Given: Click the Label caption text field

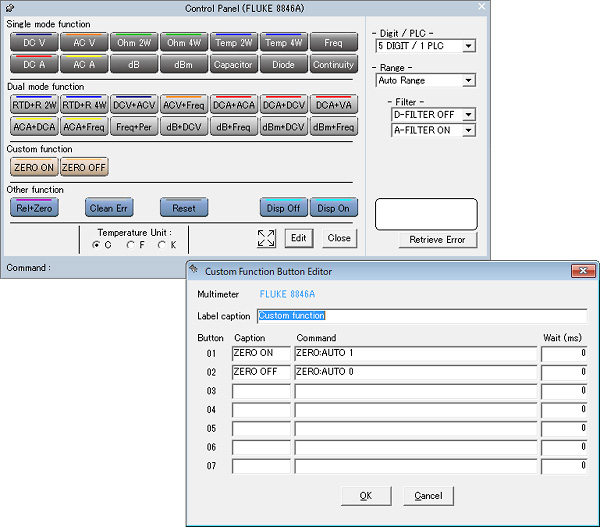Looking at the screenshot, I should (420, 316).
